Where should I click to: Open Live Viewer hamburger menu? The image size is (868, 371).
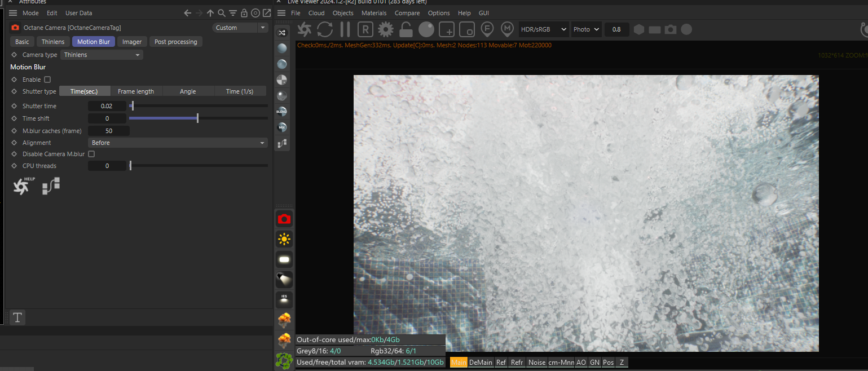(281, 13)
